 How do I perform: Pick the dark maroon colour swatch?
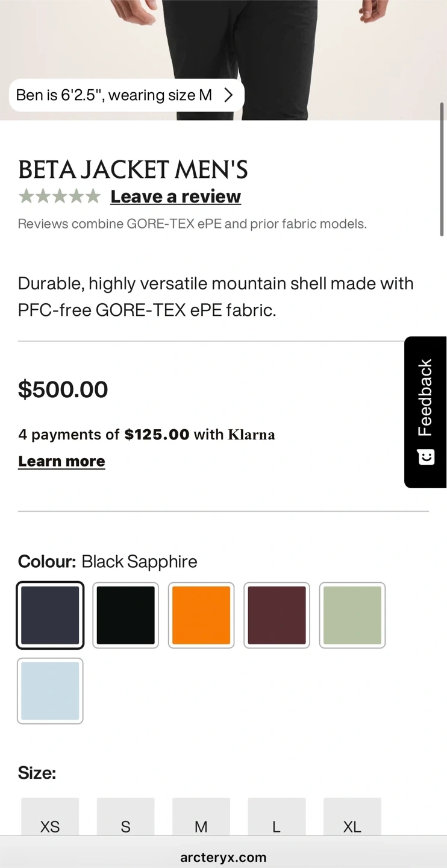[277, 615]
